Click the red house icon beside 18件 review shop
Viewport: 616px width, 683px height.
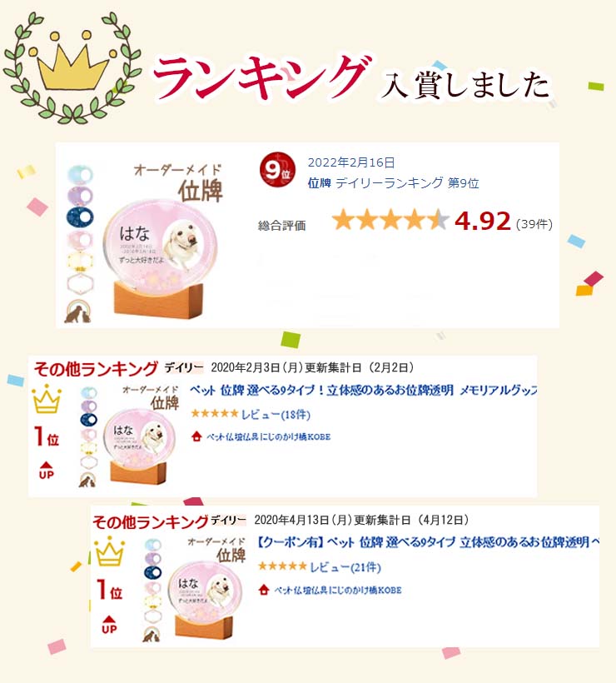(x=196, y=436)
